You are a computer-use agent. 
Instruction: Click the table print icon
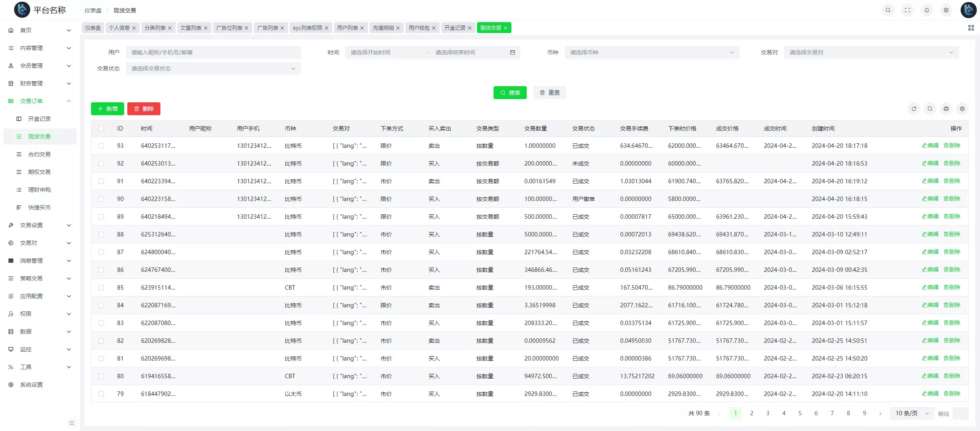pos(946,109)
